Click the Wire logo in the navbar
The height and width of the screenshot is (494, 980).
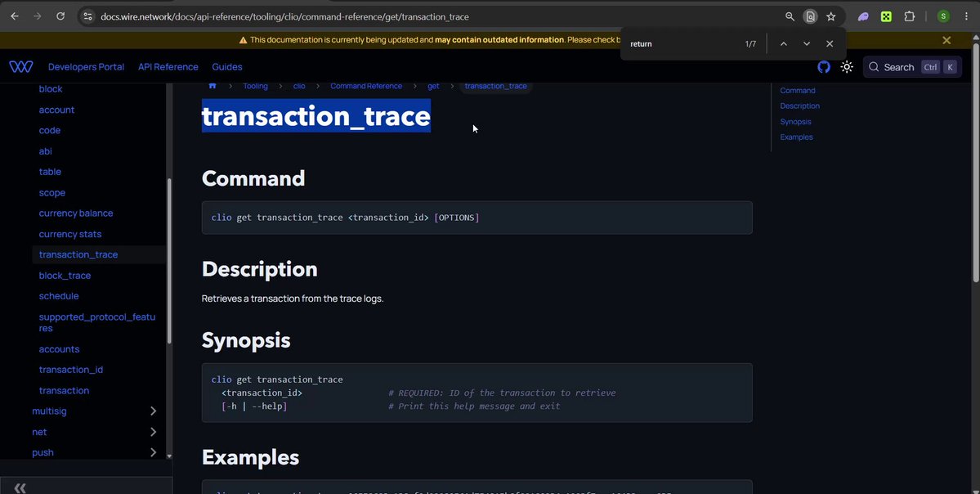pos(21,67)
